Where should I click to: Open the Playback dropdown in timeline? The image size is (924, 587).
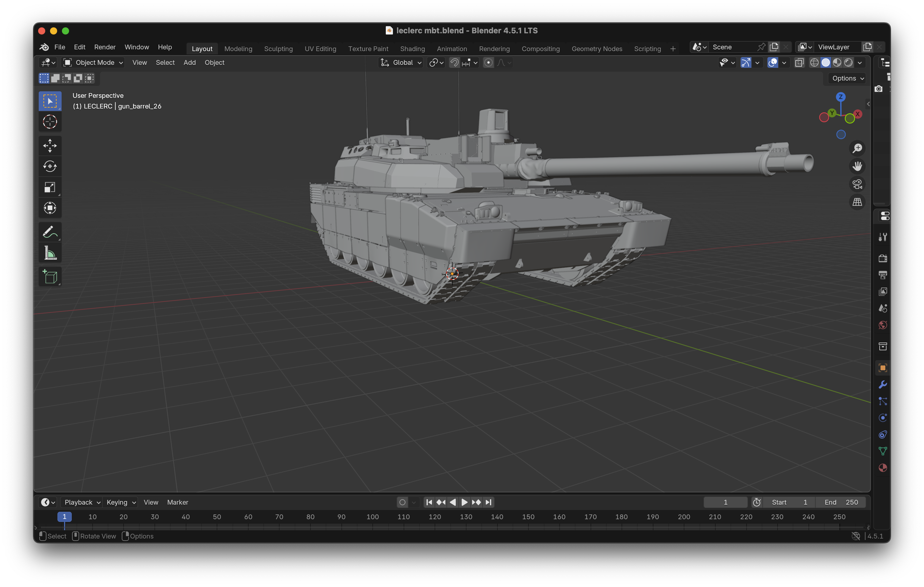82,502
